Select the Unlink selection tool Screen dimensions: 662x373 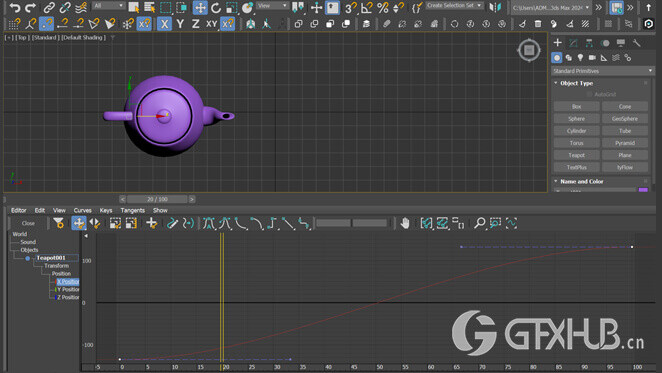click(x=65, y=8)
